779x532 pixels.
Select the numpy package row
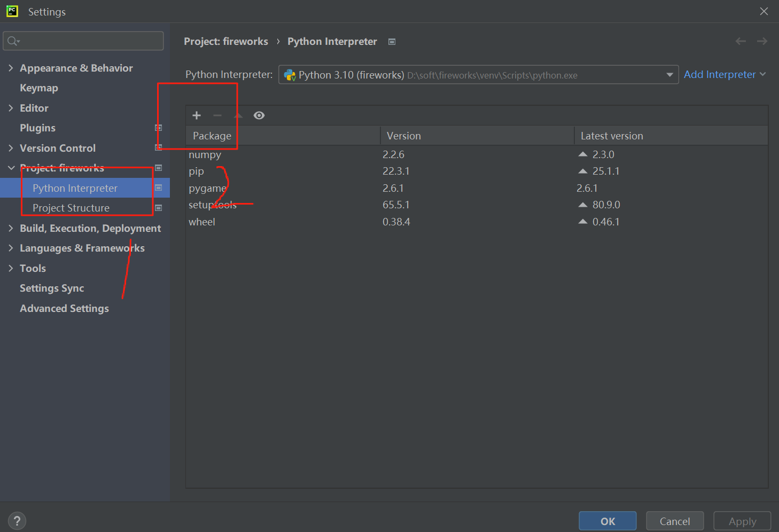[x=477, y=154]
